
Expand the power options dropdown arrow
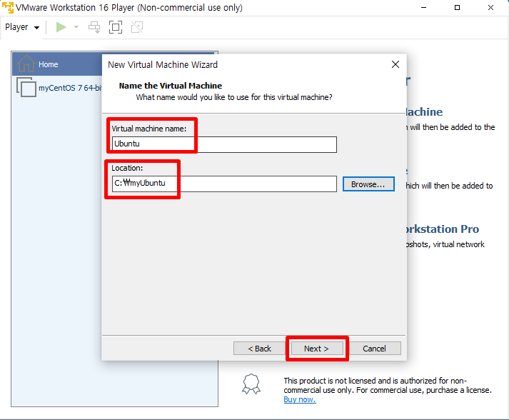(76, 27)
